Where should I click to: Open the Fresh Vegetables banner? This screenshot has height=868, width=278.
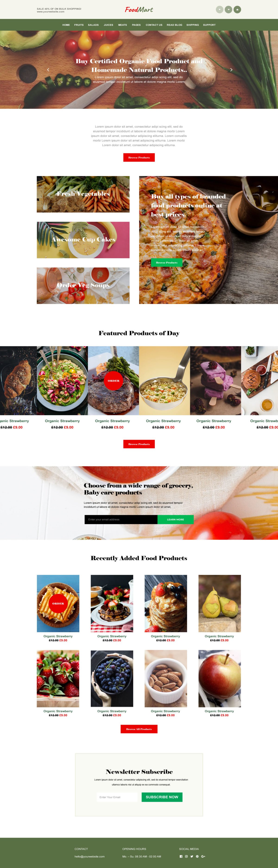point(83,194)
